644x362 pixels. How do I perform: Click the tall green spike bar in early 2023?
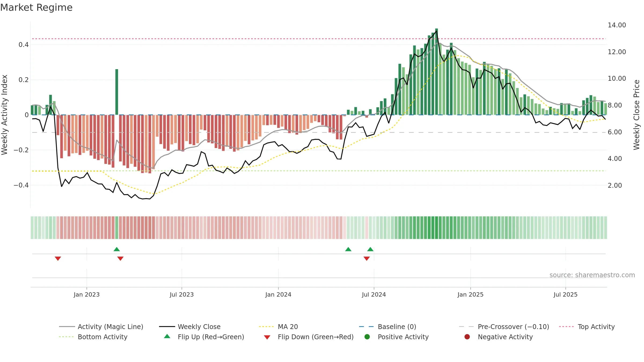(x=117, y=92)
